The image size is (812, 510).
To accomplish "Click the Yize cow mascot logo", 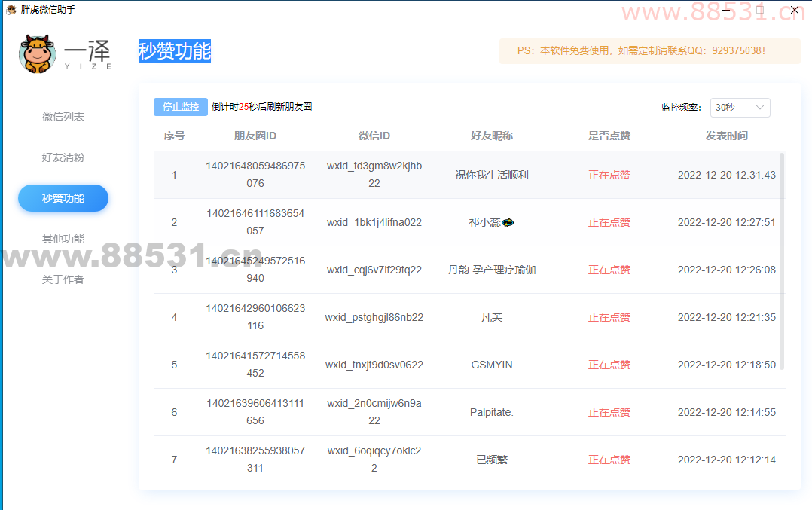I will (38, 53).
